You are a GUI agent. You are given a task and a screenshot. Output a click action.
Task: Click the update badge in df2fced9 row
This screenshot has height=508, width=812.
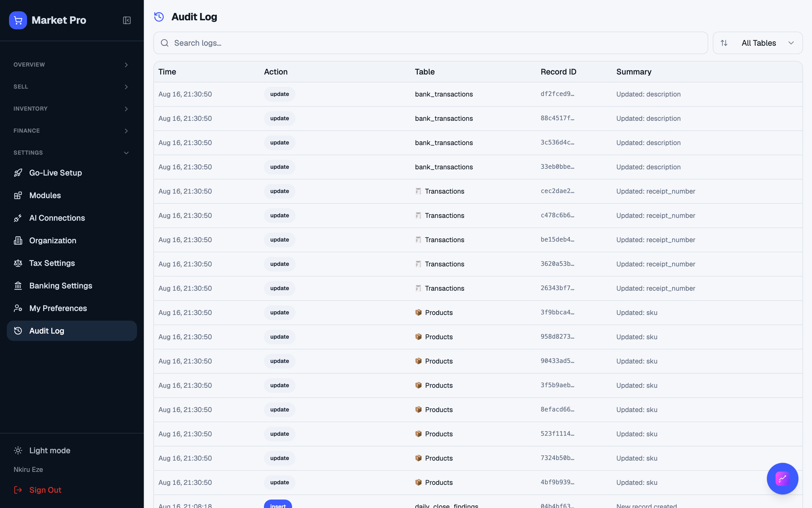tap(279, 94)
